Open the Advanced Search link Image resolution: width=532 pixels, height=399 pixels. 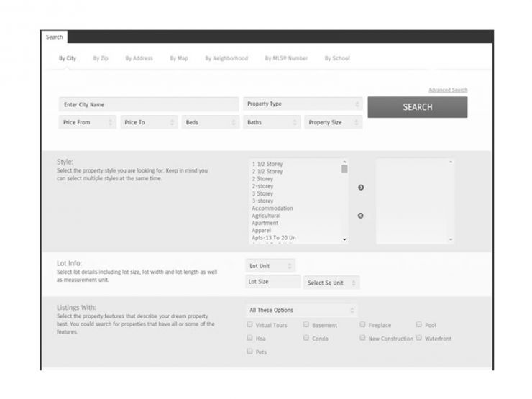coord(447,91)
